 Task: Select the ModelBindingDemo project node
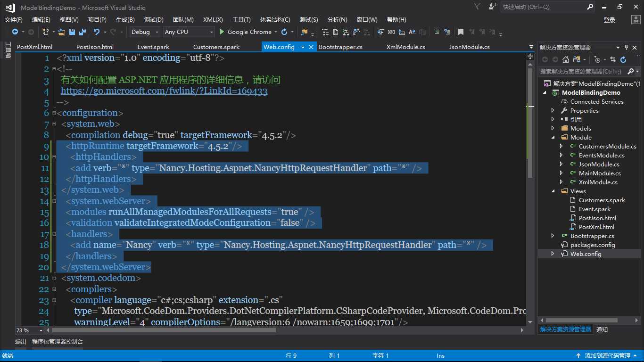[x=591, y=92]
